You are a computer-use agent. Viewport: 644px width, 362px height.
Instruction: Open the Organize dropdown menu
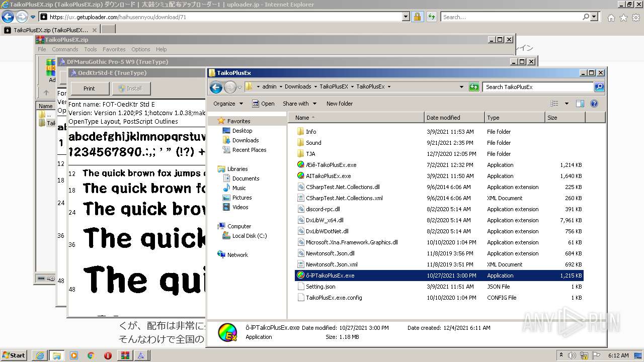coord(228,104)
